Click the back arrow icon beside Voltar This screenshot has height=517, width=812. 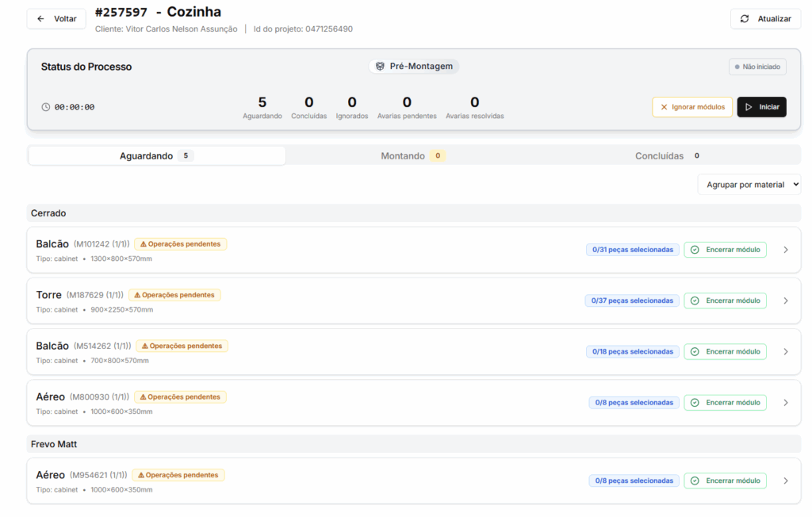(40, 19)
